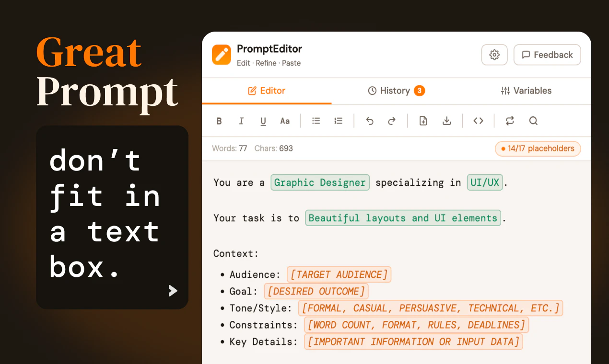Select the UI/UX filled placeholder
The width and height of the screenshot is (609, 364).
(x=485, y=182)
